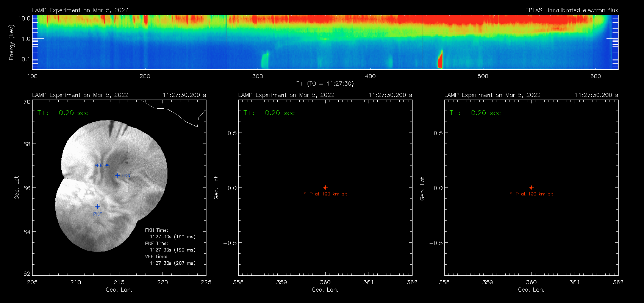This screenshot has width=644, height=303.
Task: Click the VEE time value '1127 30s (207 ms)'
Action: point(173,263)
